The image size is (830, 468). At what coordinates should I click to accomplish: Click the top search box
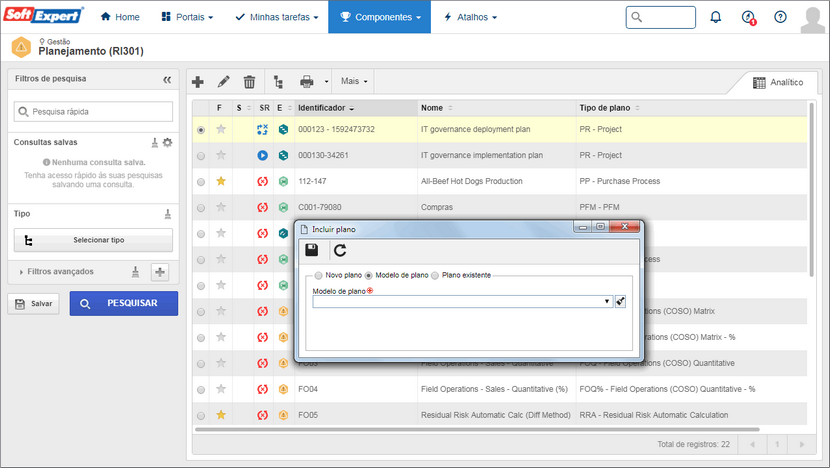pyautogui.click(x=661, y=17)
